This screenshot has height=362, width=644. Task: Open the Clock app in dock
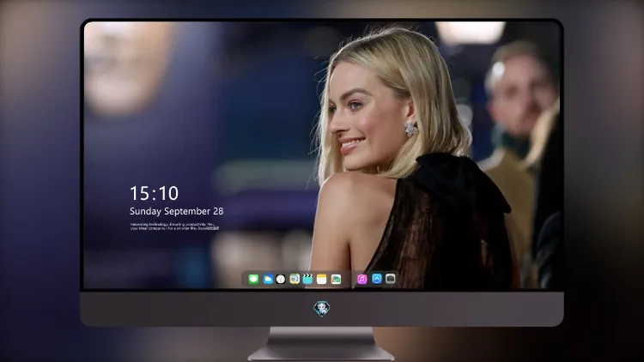pos(281,279)
